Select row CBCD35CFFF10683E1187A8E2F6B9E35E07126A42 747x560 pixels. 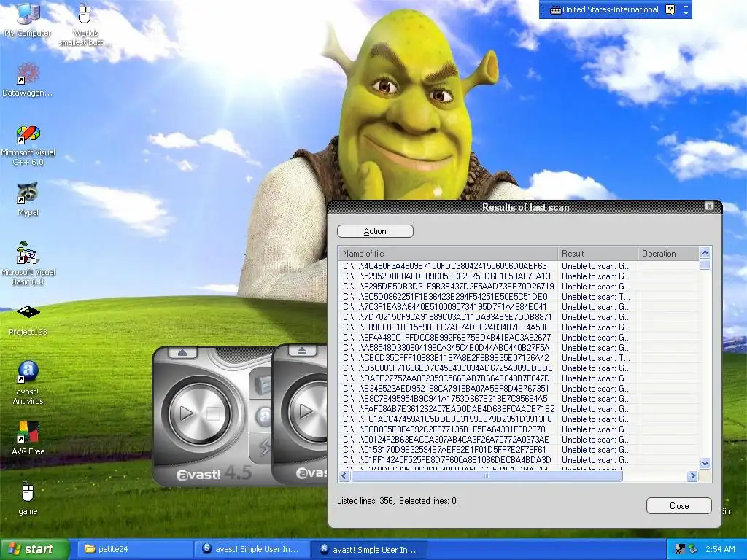(x=519, y=357)
